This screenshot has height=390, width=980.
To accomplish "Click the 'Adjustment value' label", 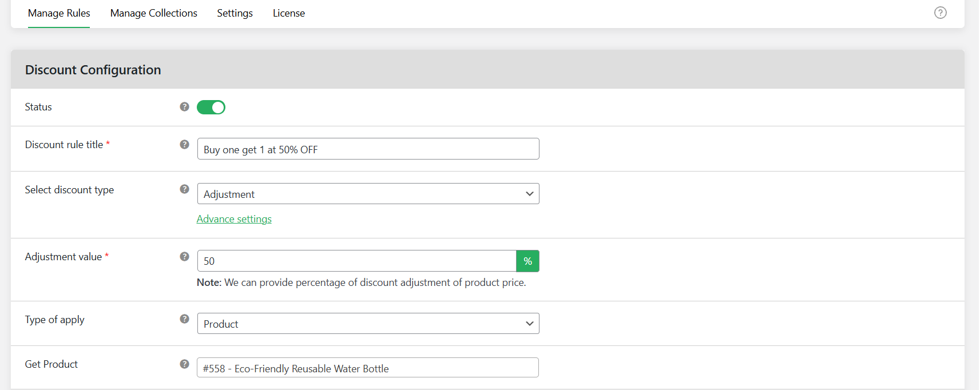I will [x=64, y=257].
